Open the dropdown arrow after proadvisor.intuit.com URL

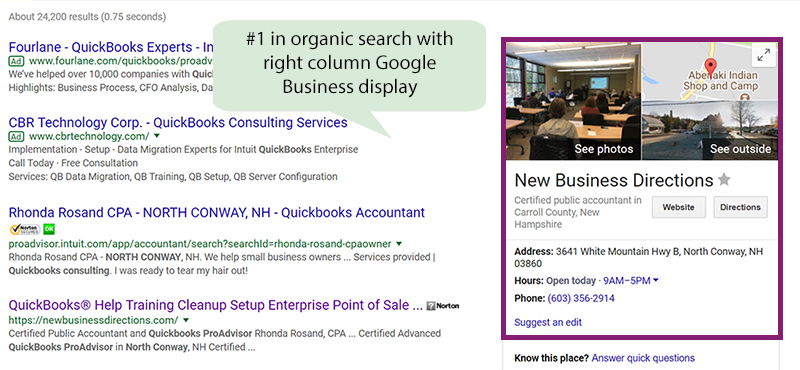tap(399, 243)
